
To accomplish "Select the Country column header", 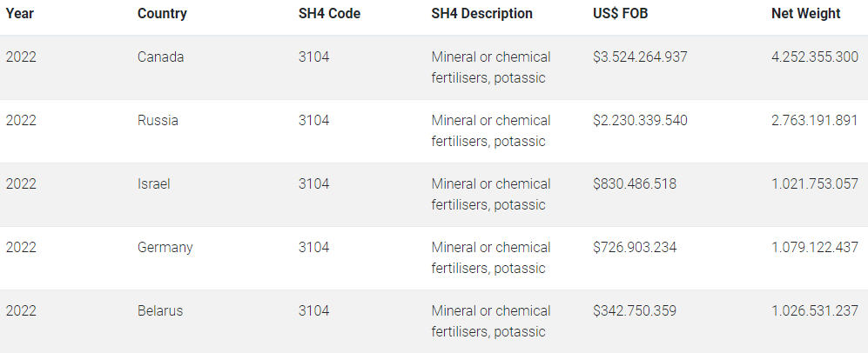I will tap(162, 14).
